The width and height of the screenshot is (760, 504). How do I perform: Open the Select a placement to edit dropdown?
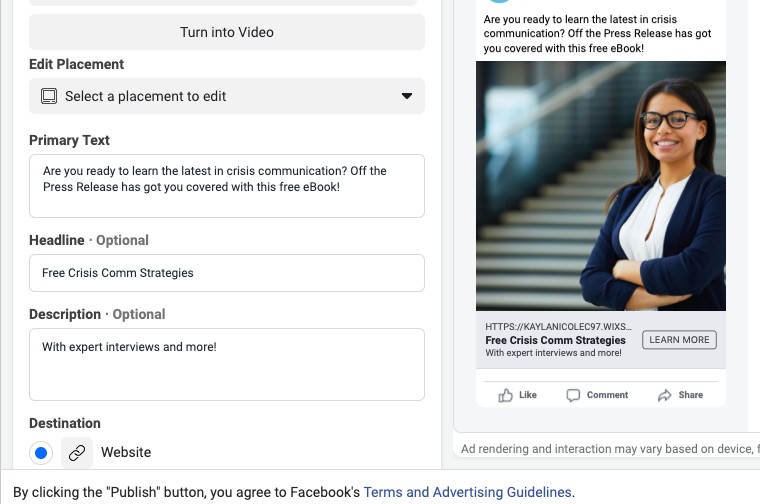(x=227, y=96)
